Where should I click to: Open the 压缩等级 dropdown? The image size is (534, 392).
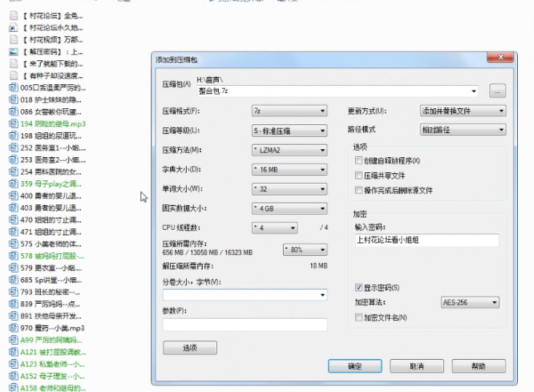(289, 131)
